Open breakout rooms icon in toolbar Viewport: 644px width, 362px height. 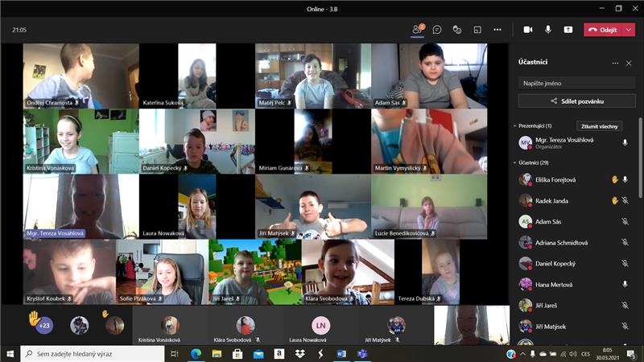[477, 30]
